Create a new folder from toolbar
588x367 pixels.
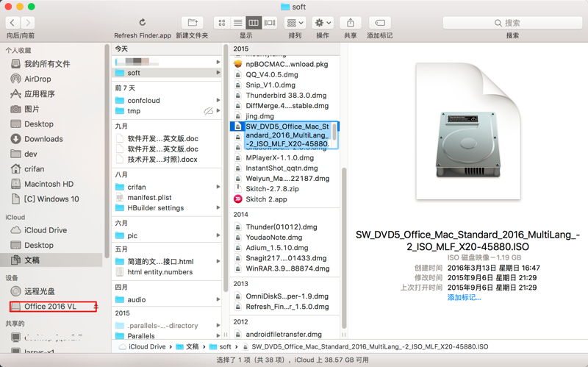[x=193, y=23]
